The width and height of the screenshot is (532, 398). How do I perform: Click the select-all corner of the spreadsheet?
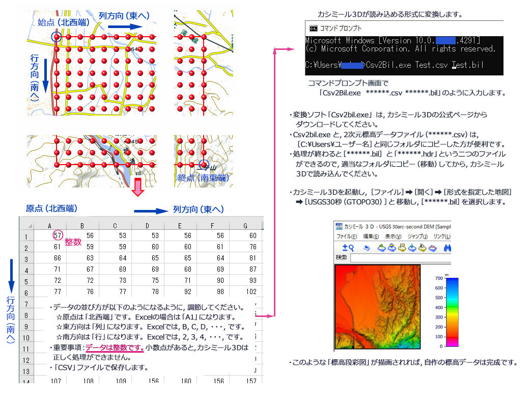pos(25,226)
